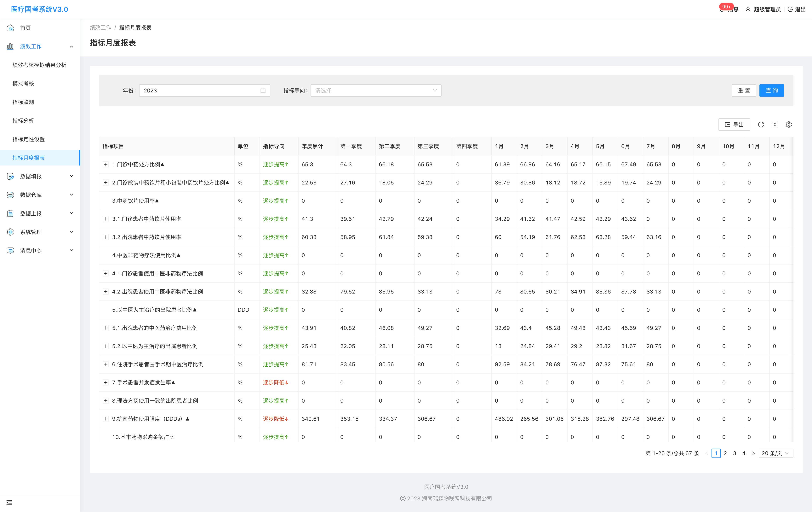Open the table density icon
Image resolution: width=812 pixels, height=512 pixels.
pyautogui.click(x=775, y=125)
